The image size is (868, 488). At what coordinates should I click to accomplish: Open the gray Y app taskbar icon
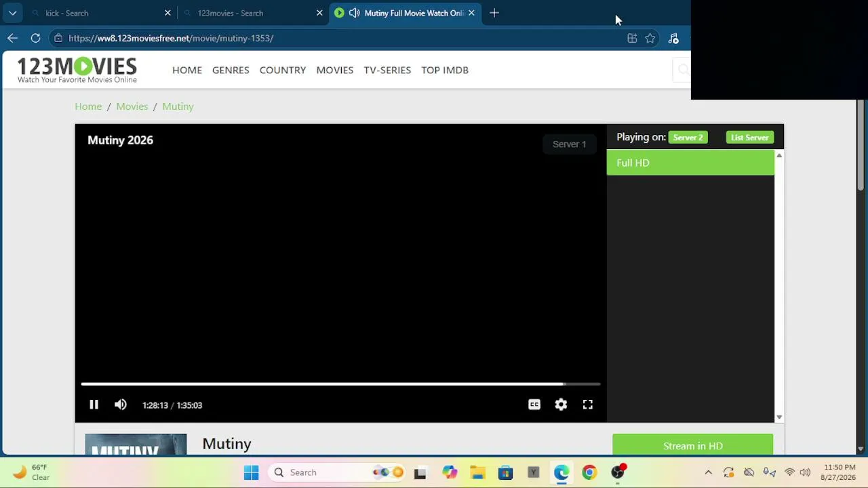[533, 472]
